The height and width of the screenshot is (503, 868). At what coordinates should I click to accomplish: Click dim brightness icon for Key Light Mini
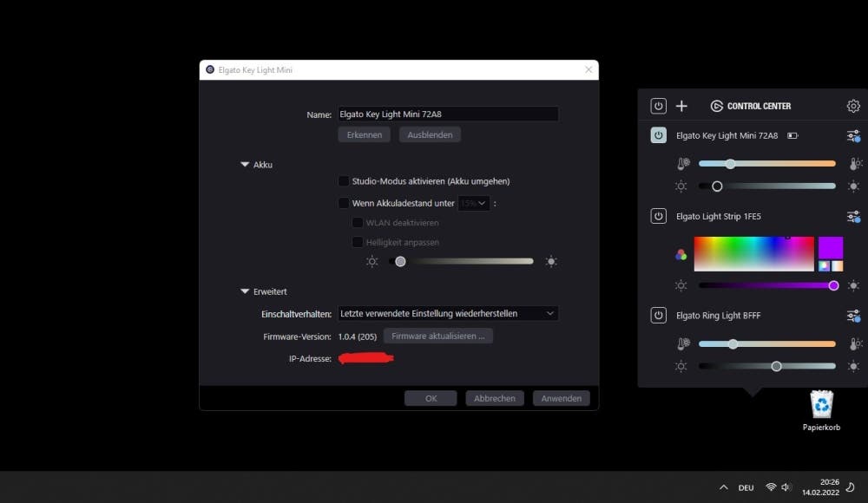pyautogui.click(x=681, y=186)
